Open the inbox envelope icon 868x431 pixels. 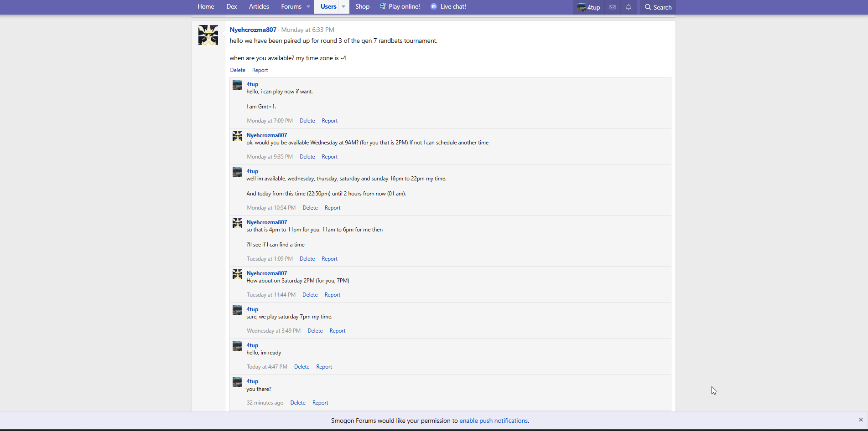613,7
